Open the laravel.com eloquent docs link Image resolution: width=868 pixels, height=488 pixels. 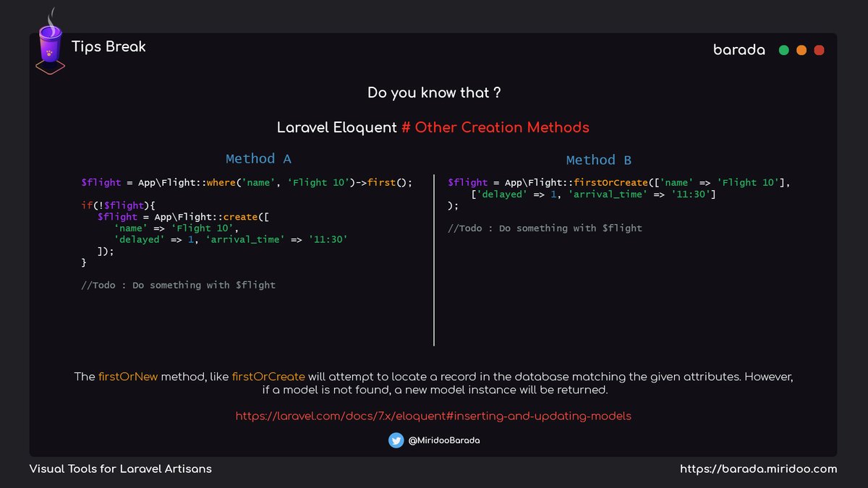[x=433, y=416]
